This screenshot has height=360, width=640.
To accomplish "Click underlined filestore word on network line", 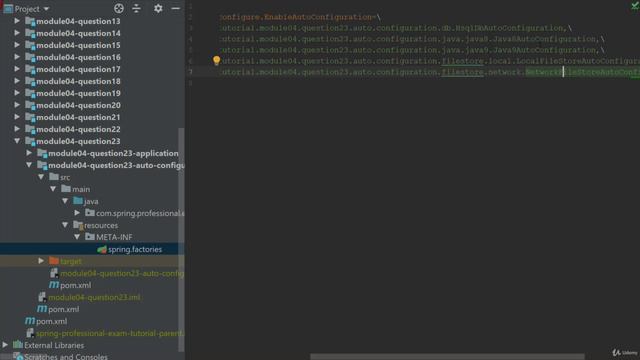I will pyautogui.click(x=462, y=72).
